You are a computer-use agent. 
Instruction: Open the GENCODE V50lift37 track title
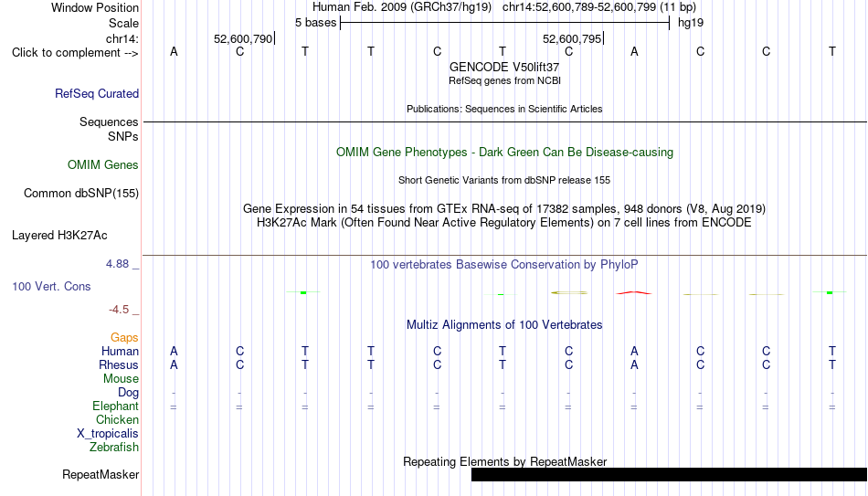504,67
